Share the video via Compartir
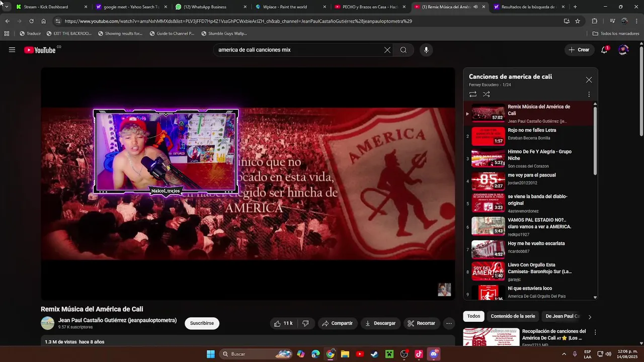Viewport: 644px width, 362px height. 337,323
